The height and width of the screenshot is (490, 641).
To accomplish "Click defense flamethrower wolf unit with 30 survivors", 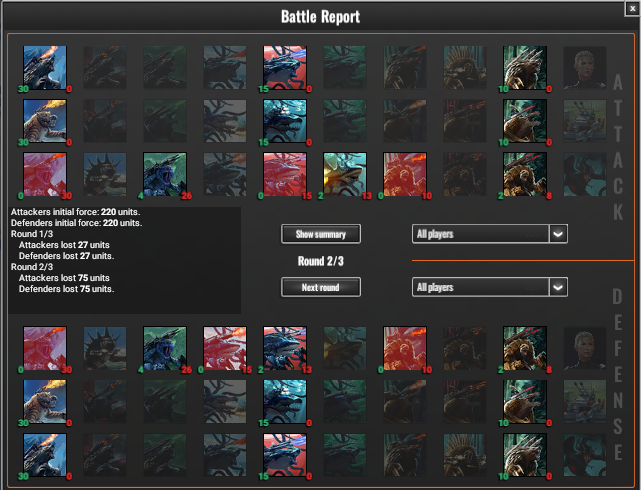I will 45,455.
